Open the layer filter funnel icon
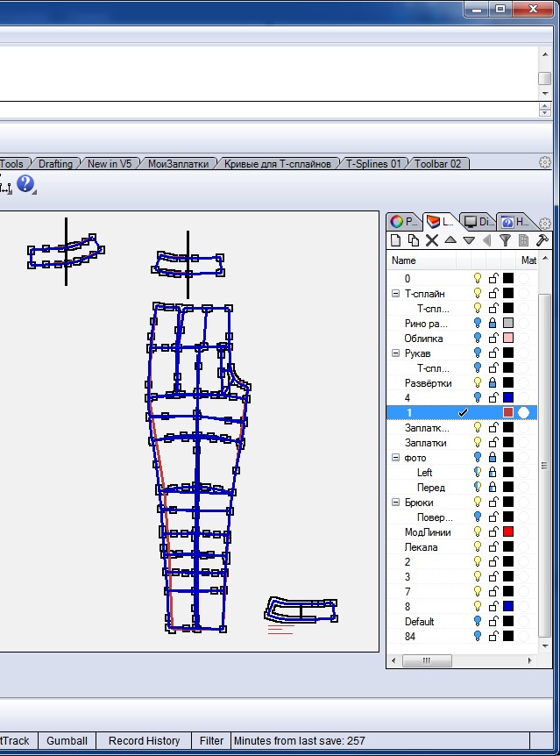 point(505,239)
